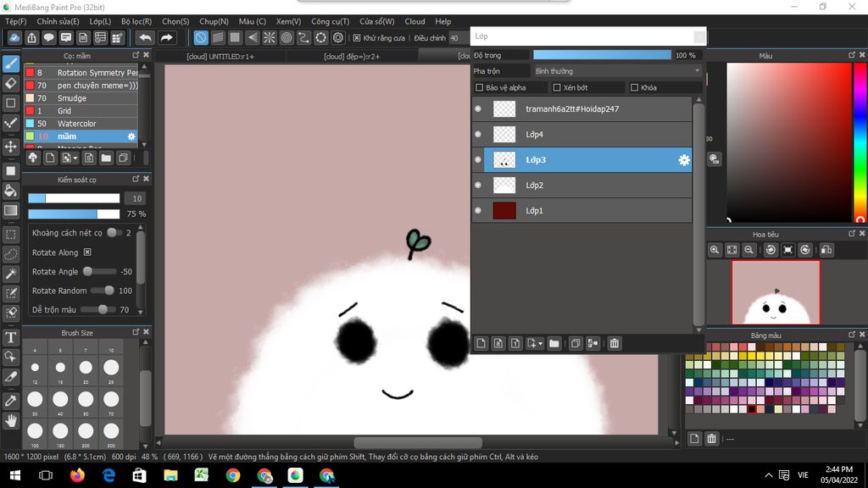Open Tệp(F) menu
Image resolution: width=868 pixels, height=488 pixels.
point(15,21)
